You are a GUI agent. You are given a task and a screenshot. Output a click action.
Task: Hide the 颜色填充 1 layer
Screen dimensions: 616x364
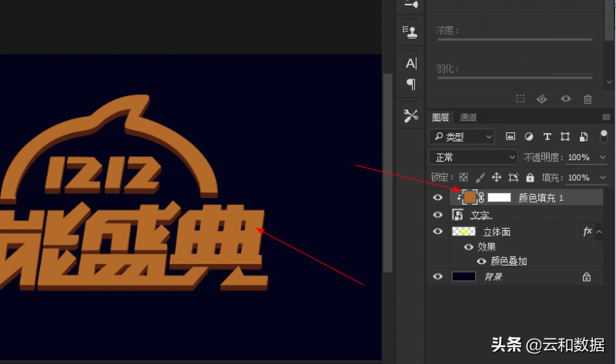438,198
